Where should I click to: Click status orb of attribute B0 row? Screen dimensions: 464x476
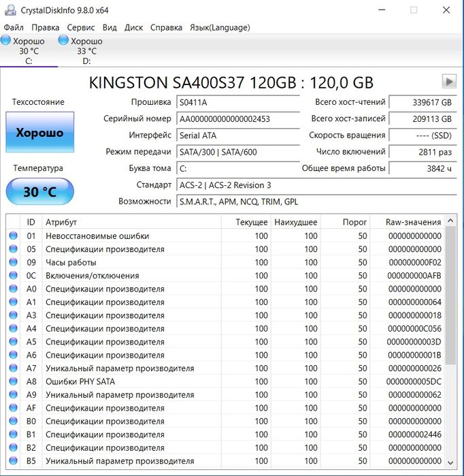[14, 421]
